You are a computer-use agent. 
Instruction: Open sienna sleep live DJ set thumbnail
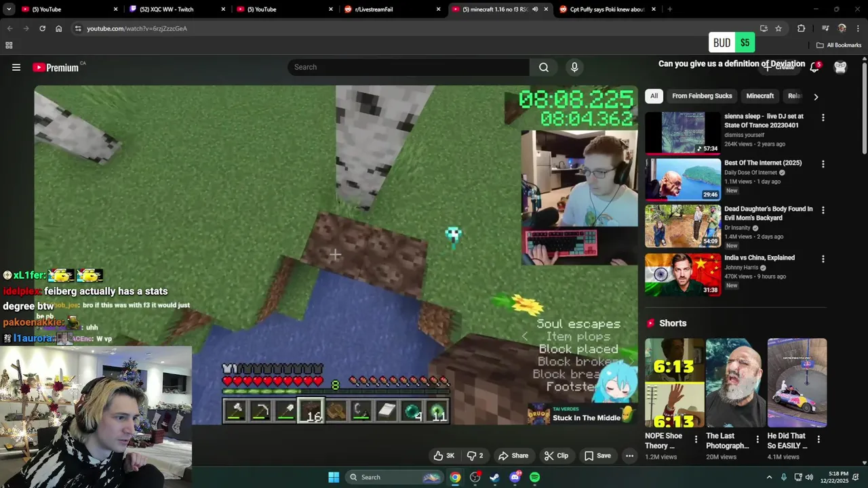pyautogui.click(x=683, y=133)
